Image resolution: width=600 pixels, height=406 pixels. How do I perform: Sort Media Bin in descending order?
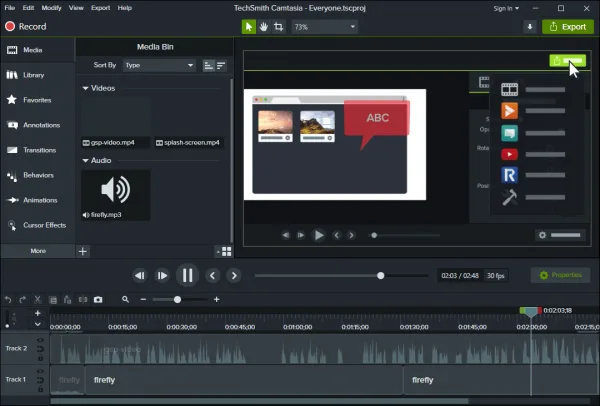(x=221, y=65)
